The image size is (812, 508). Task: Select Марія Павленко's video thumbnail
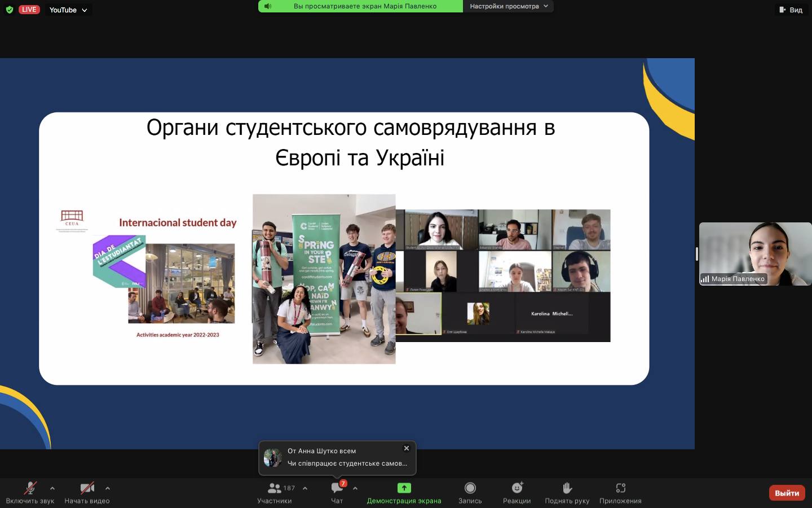(x=755, y=253)
